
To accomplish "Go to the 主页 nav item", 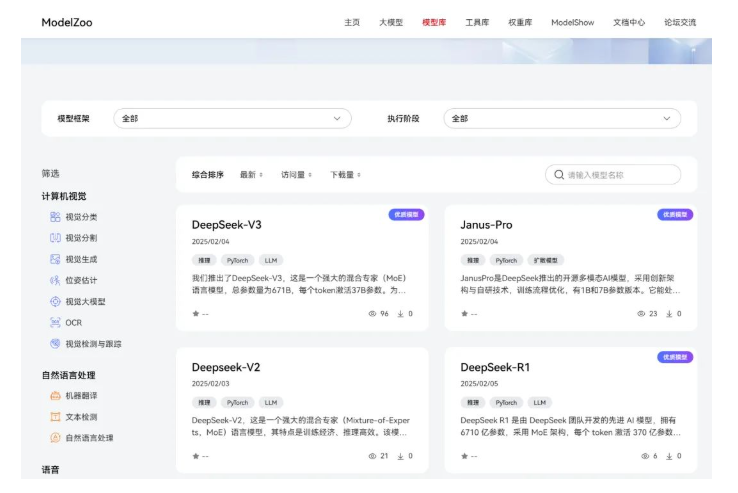I will click(x=352, y=22).
